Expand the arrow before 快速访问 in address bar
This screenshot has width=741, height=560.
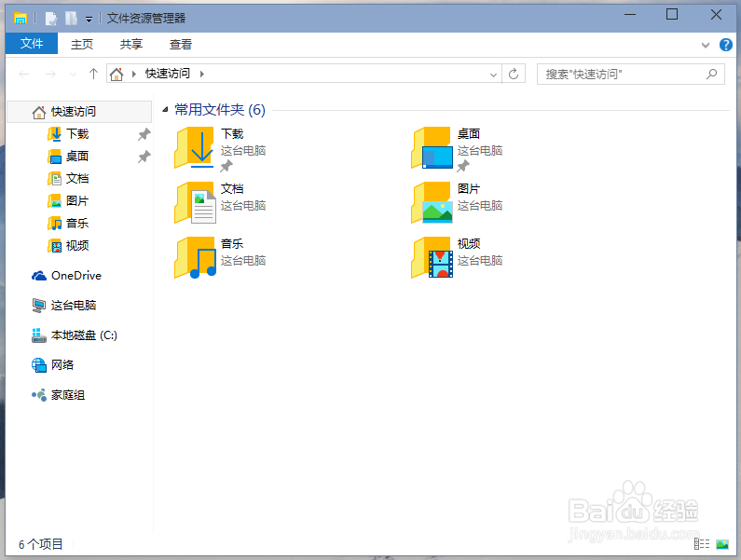click(x=134, y=74)
